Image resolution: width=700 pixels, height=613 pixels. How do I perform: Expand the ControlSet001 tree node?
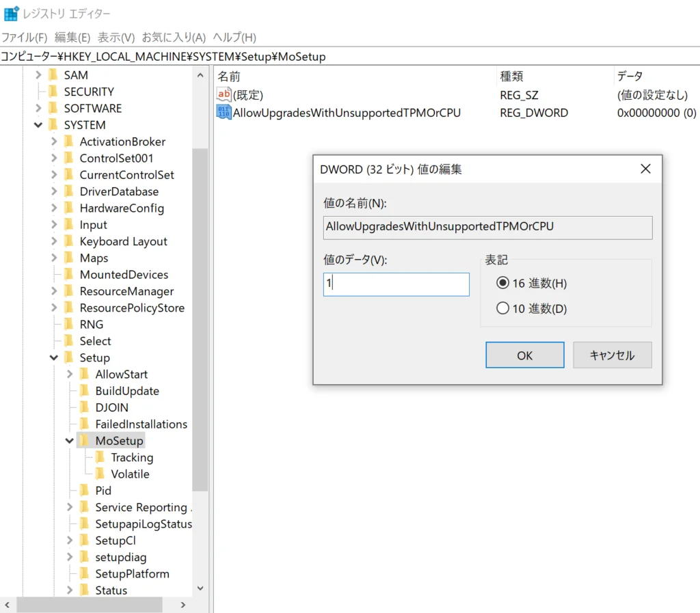click(54, 159)
